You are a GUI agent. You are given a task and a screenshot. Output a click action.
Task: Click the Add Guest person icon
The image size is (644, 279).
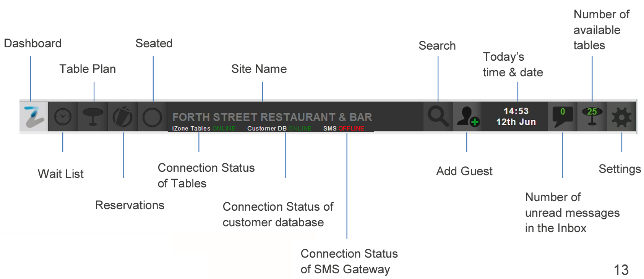point(467,116)
